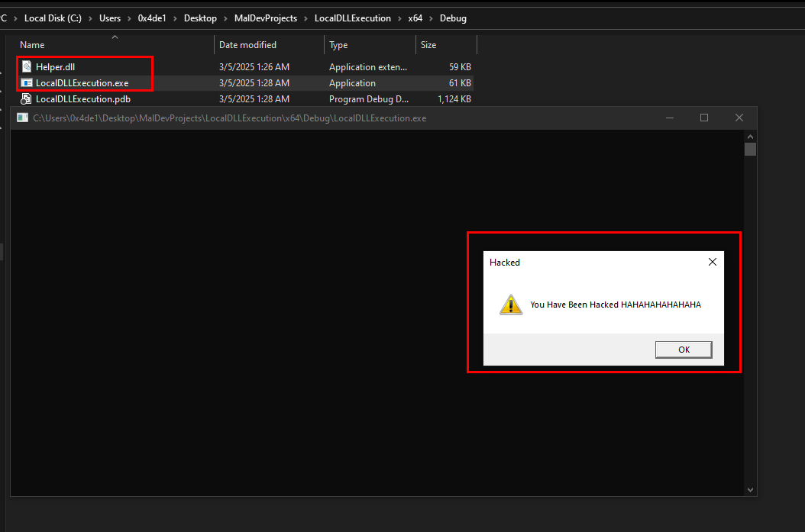Click the LocalDLLExecution.exe application icon
Image resolution: width=805 pixels, height=532 pixels.
coord(27,82)
